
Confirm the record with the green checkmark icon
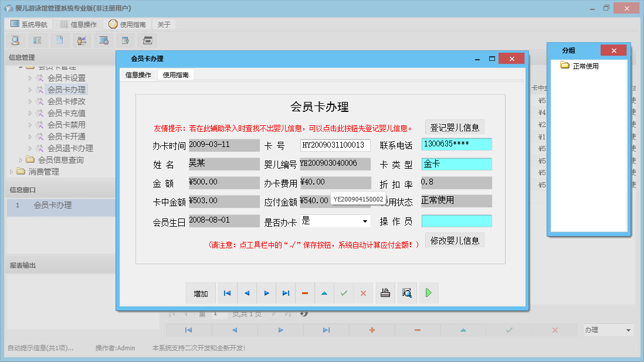click(344, 293)
